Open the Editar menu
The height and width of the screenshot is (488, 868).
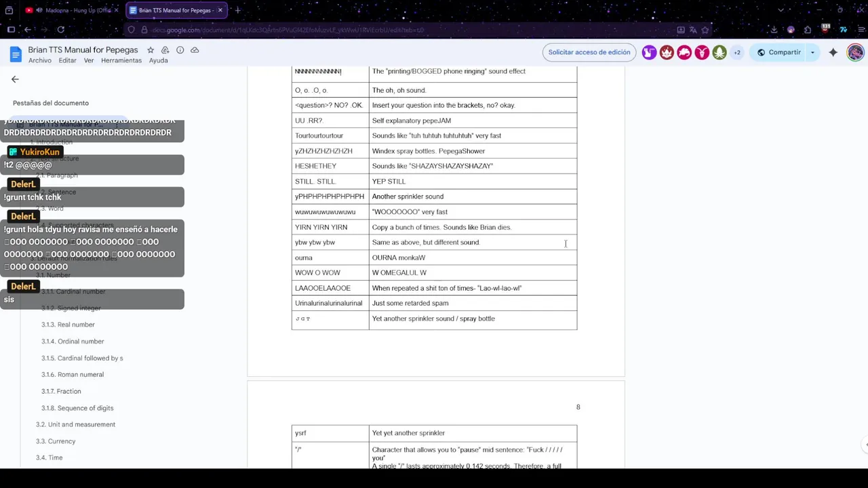pyautogui.click(x=68, y=60)
